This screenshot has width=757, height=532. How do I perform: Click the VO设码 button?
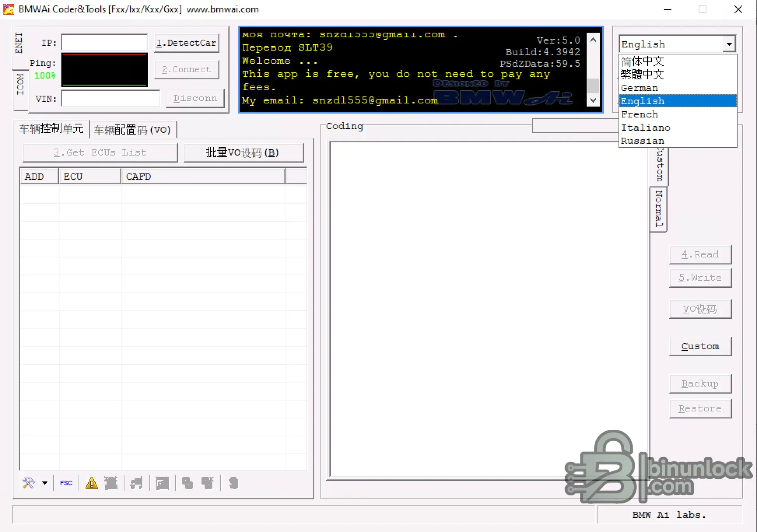pyautogui.click(x=700, y=309)
